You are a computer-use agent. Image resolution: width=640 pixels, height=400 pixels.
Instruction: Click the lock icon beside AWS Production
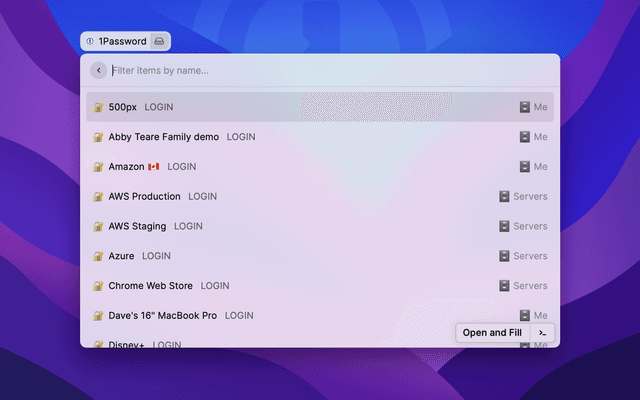pyautogui.click(x=98, y=197)
